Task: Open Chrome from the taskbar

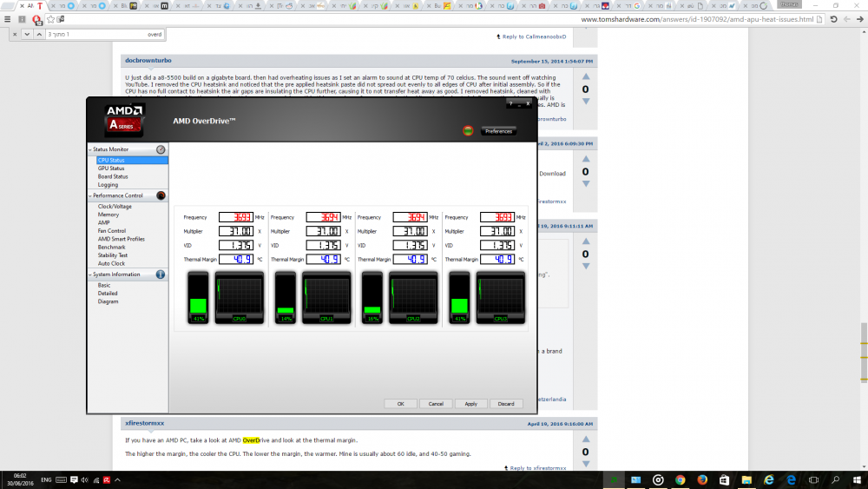Action: (680, 480)
